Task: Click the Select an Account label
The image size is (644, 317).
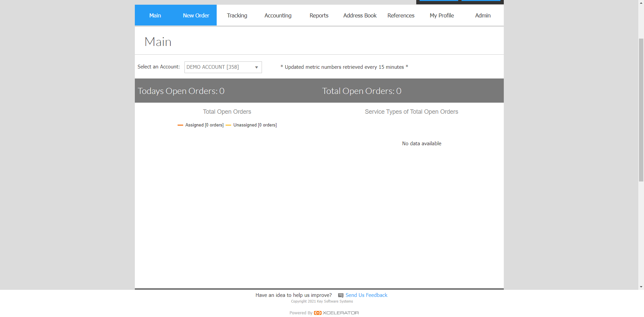Action: click(x=159, y=67)
